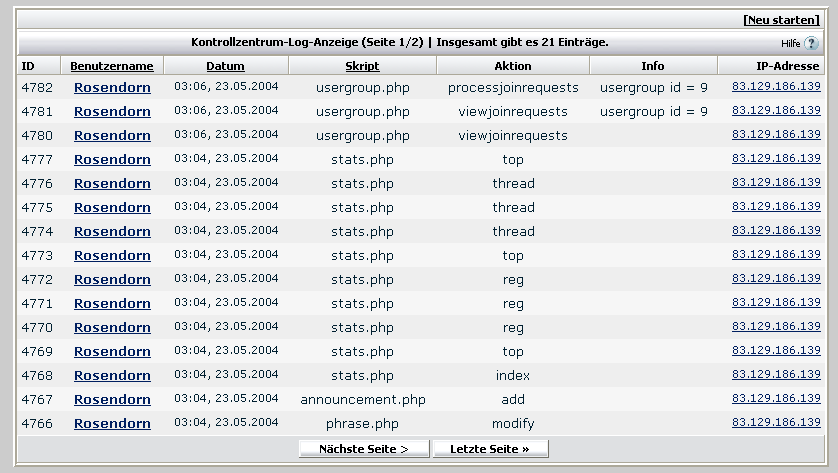Open Rosendorn link for phrase.php entry

tap(112, 424)
